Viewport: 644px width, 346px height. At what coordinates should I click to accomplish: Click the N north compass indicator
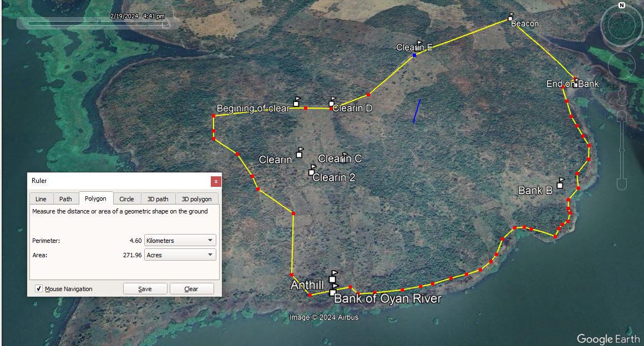tap(621, 6)
